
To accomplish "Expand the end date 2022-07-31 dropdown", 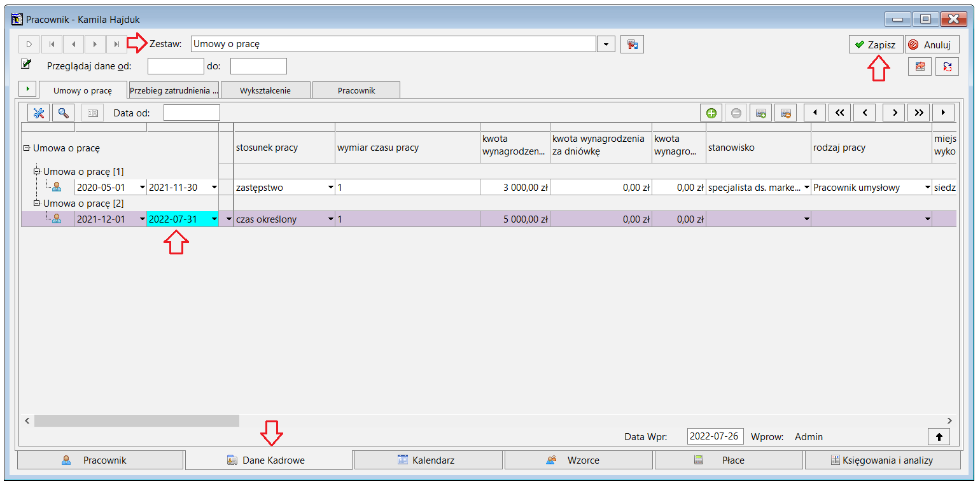I will click(213, 219).
